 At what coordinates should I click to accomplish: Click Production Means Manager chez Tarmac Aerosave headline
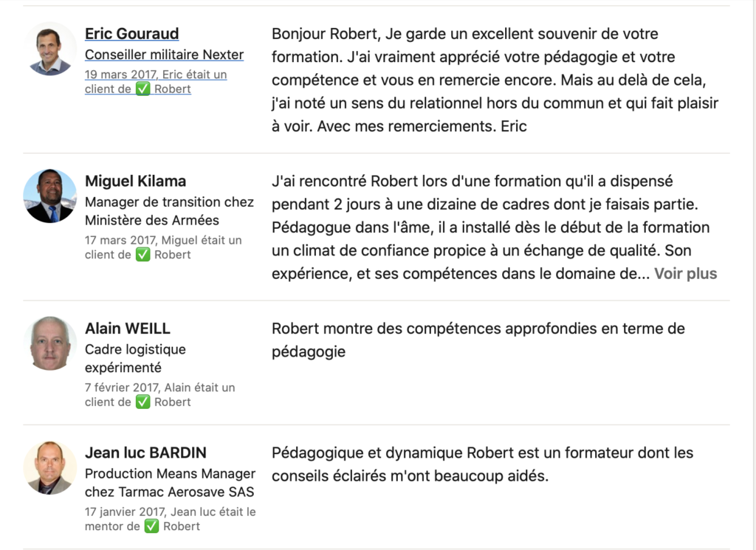pos(170,483)
